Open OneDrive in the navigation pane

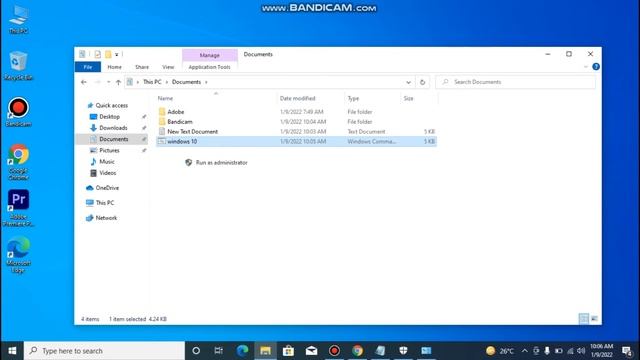[107, 188]
